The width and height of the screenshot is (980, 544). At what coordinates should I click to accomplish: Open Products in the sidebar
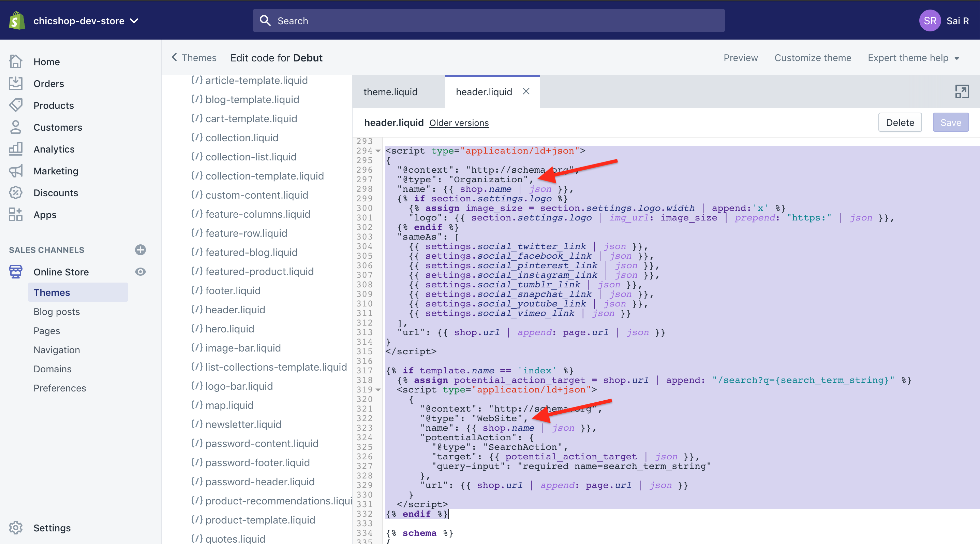(x=54, y=105)
